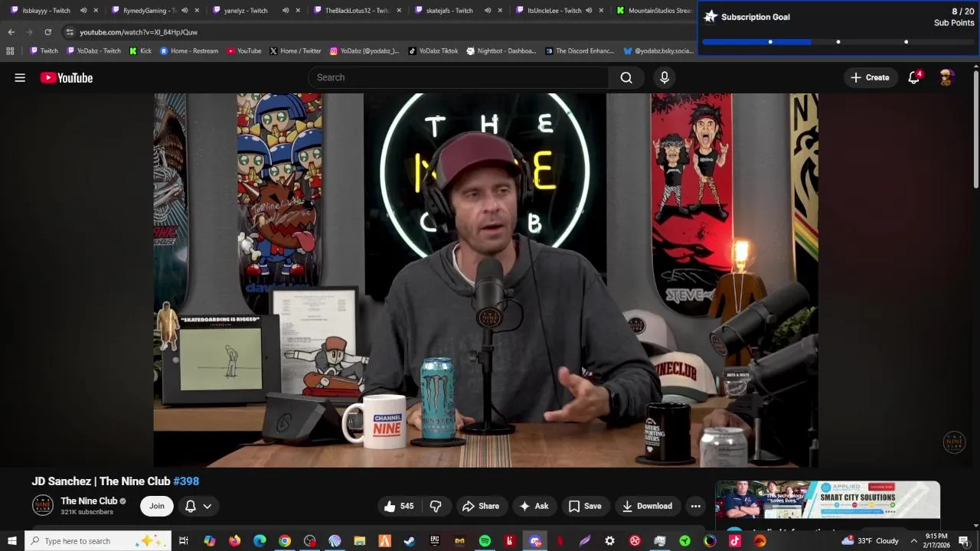Mute the RymedyGaming tab audio
Viewport: 980px width, 551px height.
pyautogui.click(x=185, y=11)
